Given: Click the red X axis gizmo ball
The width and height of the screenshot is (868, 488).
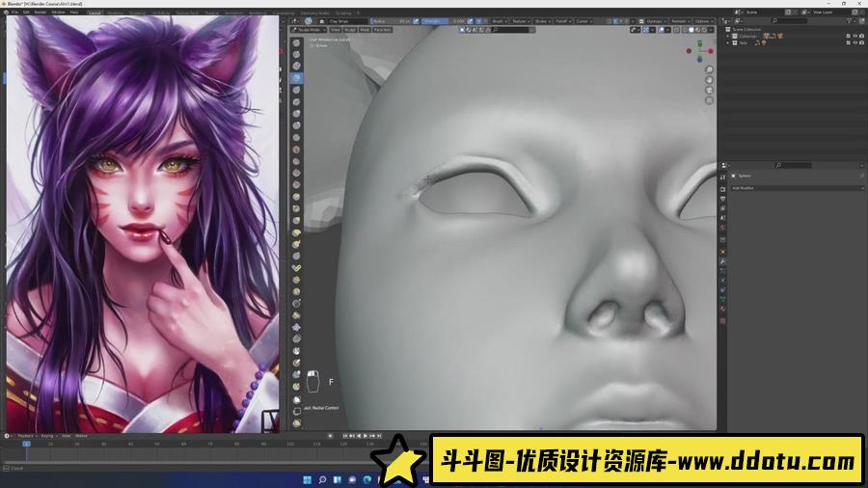Looking at the screenshot, I should 710,51.
